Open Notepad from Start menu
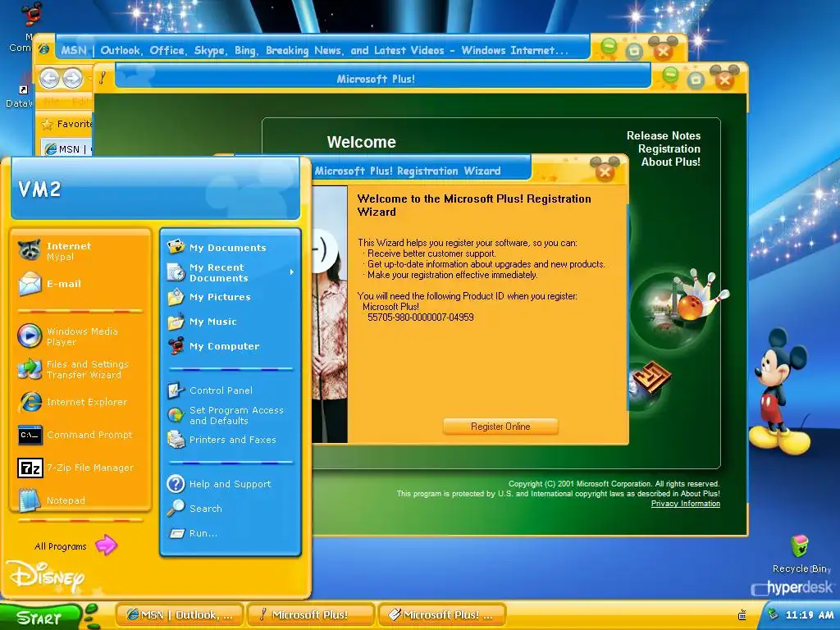The image size is (840, 630). tap(52, 500)
